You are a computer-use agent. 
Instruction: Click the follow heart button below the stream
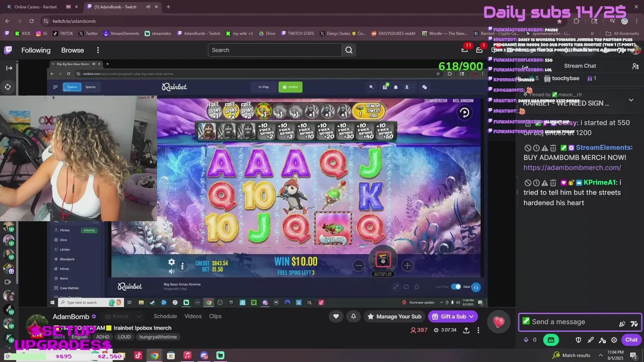click(336, 316)
